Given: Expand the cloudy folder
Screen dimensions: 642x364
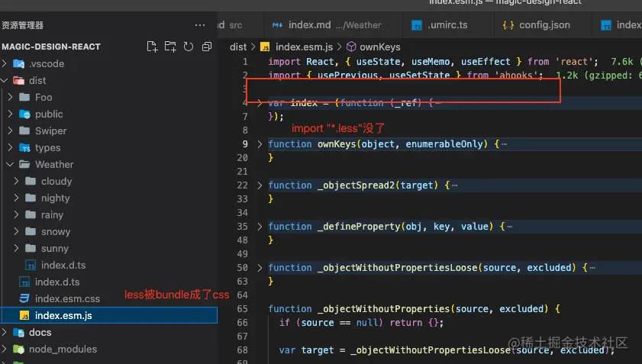Looking at the screenshot, I should 16,181.
